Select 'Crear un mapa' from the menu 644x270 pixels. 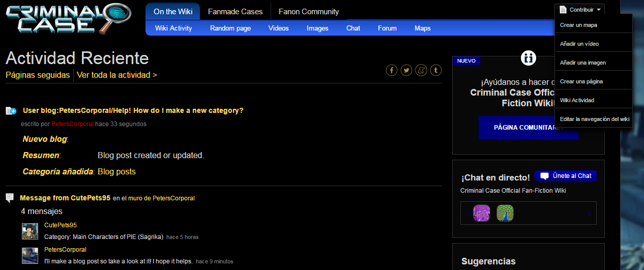click(578, 25)
